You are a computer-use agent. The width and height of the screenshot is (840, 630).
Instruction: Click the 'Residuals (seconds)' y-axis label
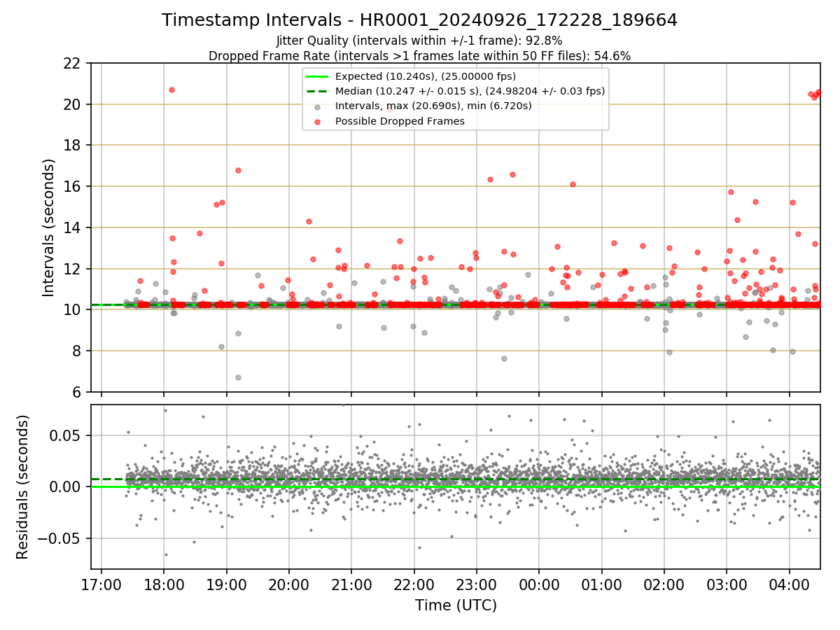pyautogui.click(x=22, y=486)
